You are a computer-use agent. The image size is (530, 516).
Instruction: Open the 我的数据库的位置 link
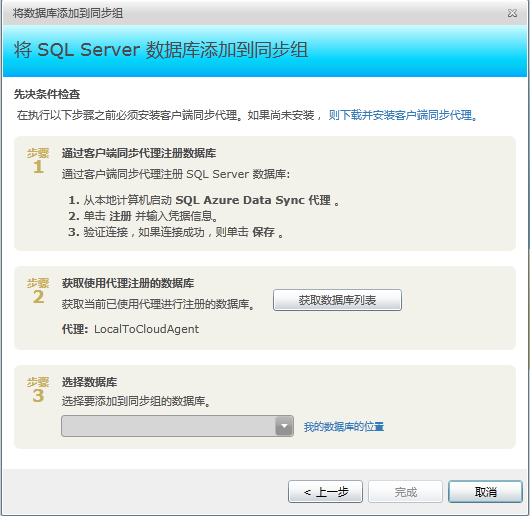344,427
